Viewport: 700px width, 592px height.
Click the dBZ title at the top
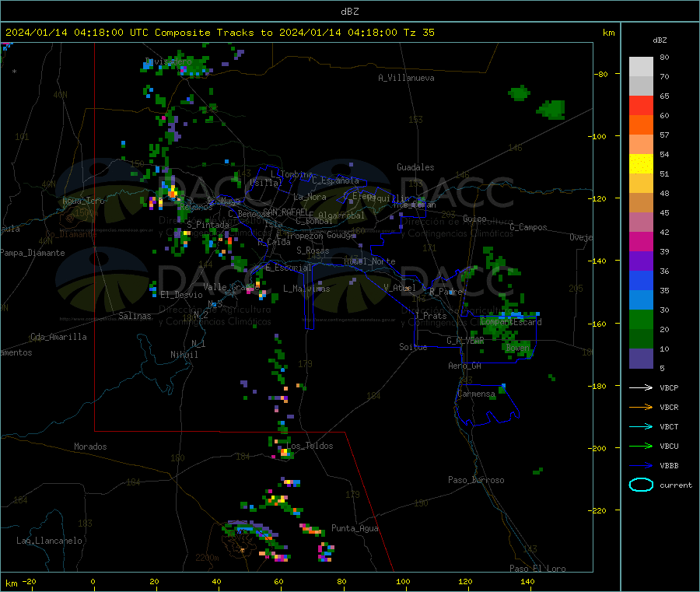[349, 12]
